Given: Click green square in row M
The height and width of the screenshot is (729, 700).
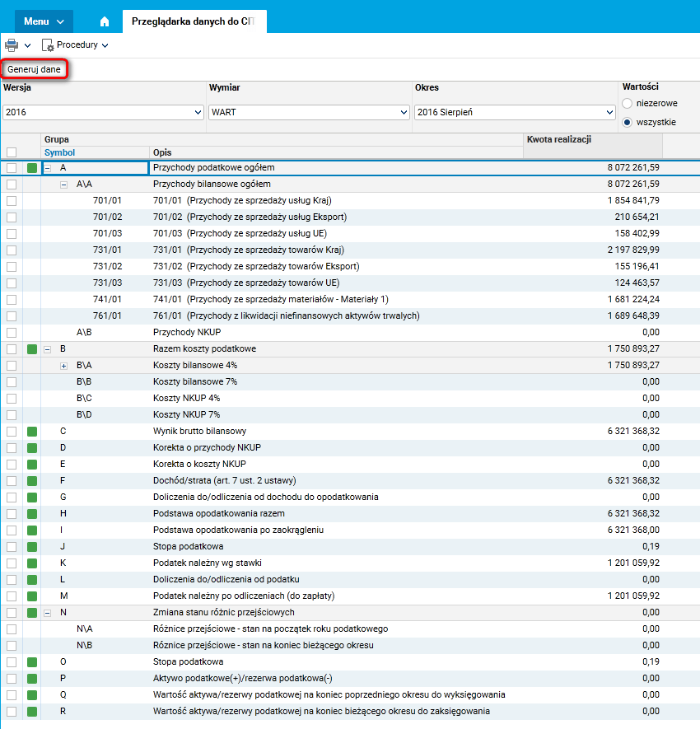Looking at the screenshot, I should (x=32, y=596).
